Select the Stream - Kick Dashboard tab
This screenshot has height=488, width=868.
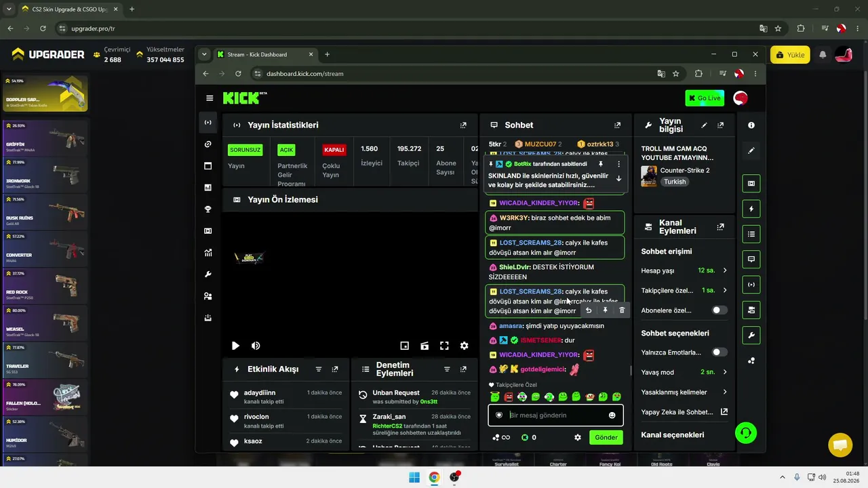[x=266, y=54]
